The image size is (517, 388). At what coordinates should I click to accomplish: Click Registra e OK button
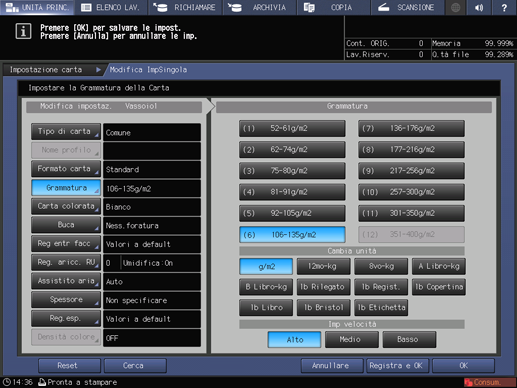[398, 366]
